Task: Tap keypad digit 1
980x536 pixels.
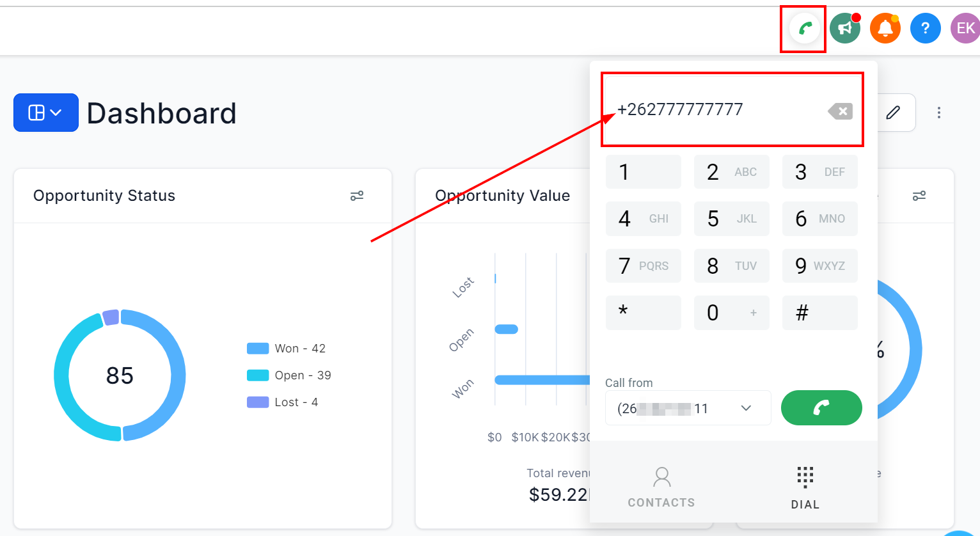Action: click(x=644, y=172)
